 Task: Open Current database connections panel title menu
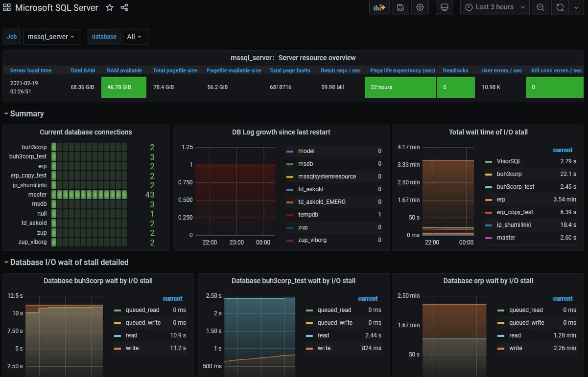86,132
